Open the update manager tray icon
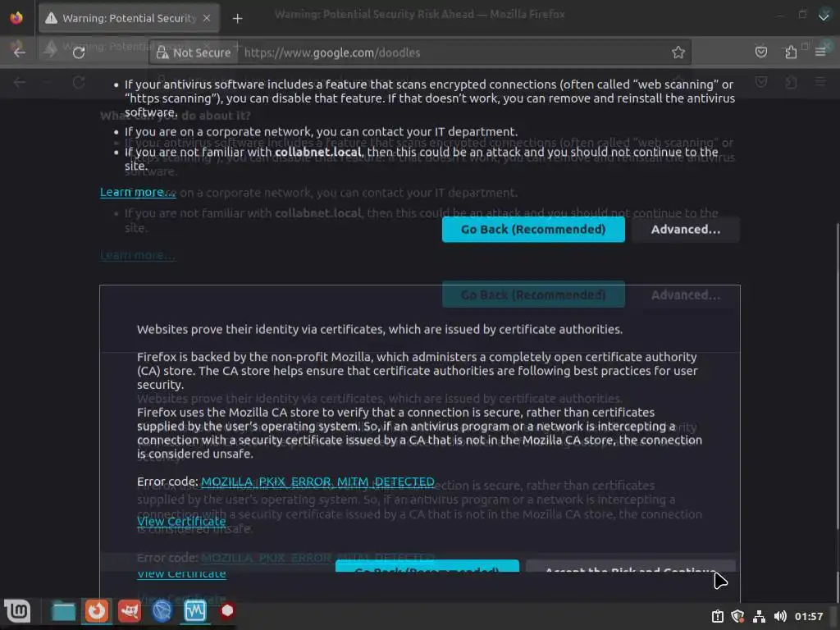Viewport: 840px width, 630px height. pyautogui.click(x=717, y=616)
